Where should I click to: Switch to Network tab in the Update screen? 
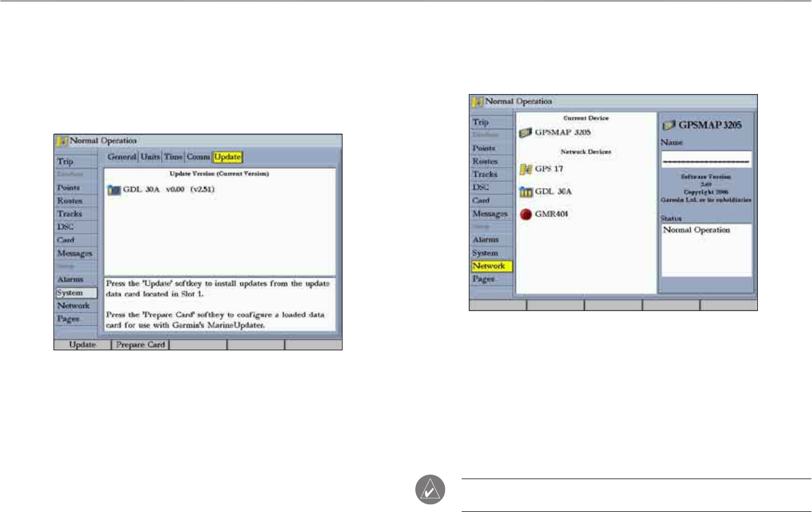click(x=75, y=306)
